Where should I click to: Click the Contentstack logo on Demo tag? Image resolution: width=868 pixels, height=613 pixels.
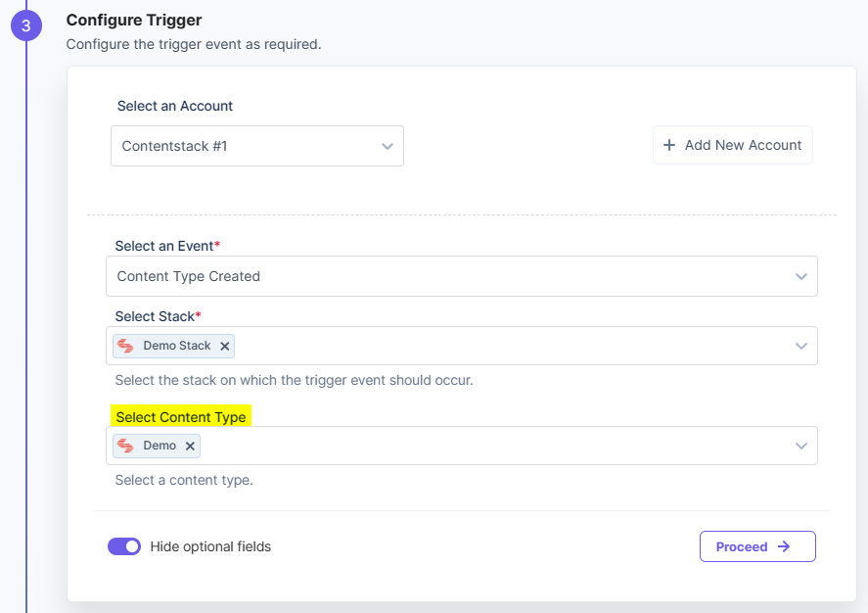pyautogui.click(x=127, y=446)
